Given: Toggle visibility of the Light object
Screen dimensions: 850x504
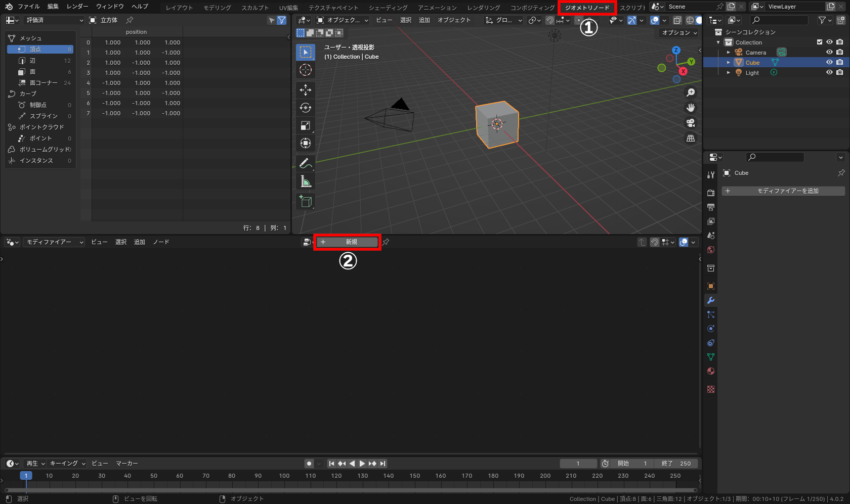Looking at the screenshot, I should click(829, 72).
